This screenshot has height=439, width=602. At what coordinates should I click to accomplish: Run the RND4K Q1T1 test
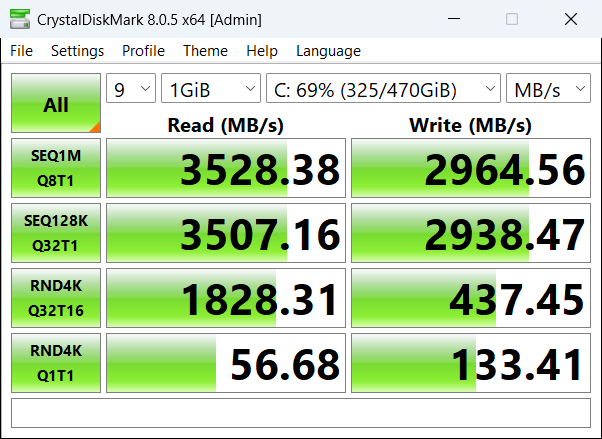56,363
